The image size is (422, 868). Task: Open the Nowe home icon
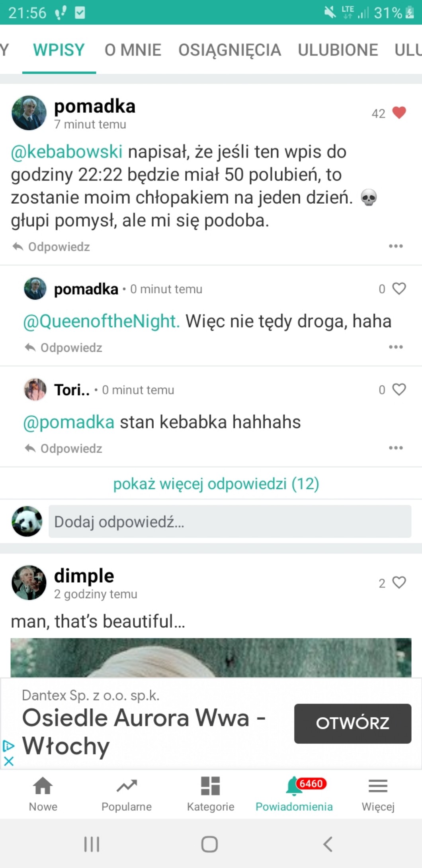[x=43, y=787]
